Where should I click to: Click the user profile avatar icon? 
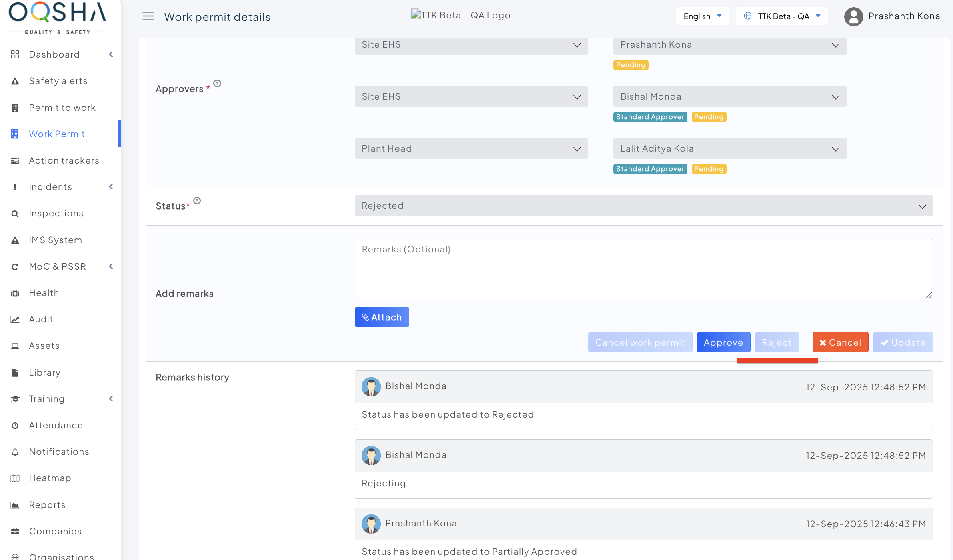(x=853, y=17)
